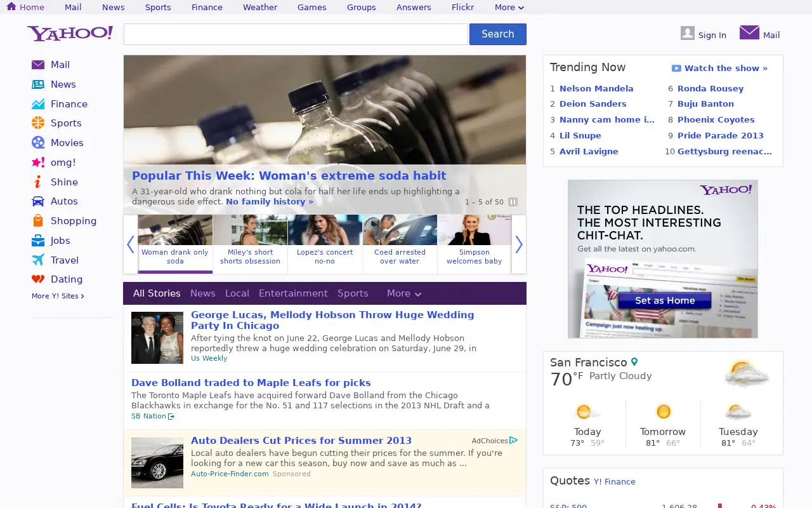The image size is (812, 508).
Task: Switch to the Local stories tab
Action: pos(237,293)
